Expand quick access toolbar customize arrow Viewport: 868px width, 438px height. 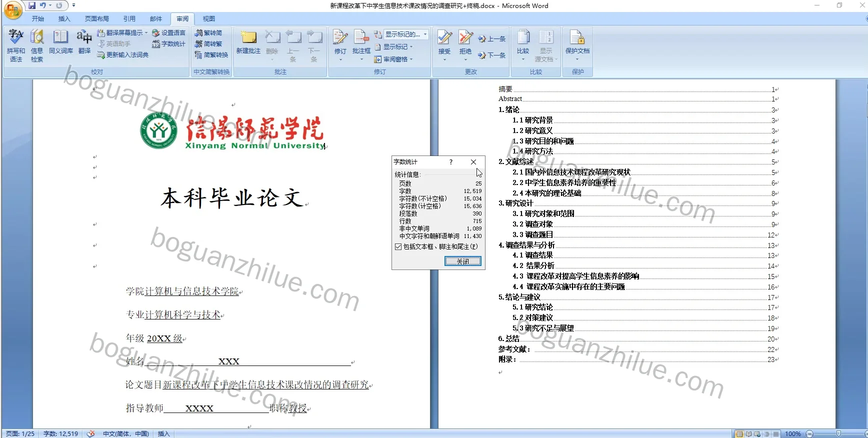[x=73, y=5]
